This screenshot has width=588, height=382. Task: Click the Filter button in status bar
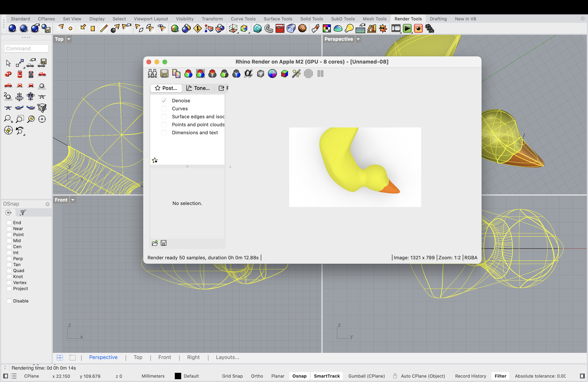click(500, 376)
